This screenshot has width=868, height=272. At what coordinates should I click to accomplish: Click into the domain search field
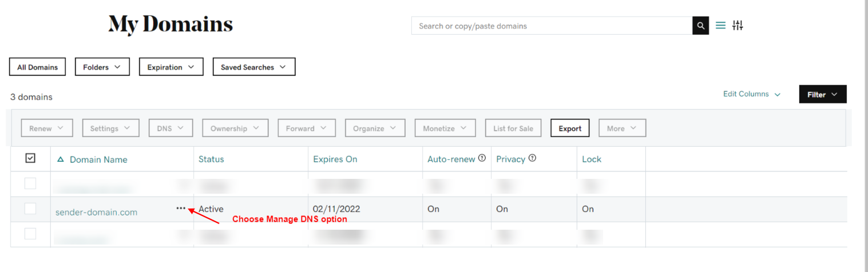pos(552,26)
